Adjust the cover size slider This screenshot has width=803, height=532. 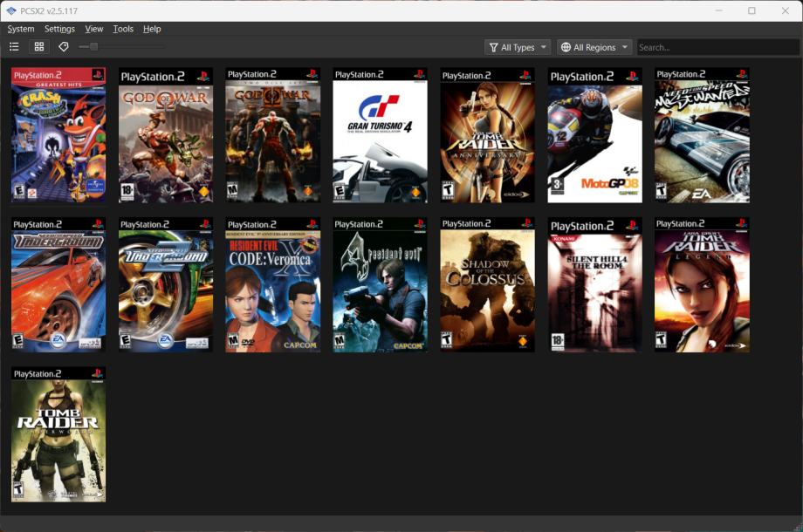point(121,46)
